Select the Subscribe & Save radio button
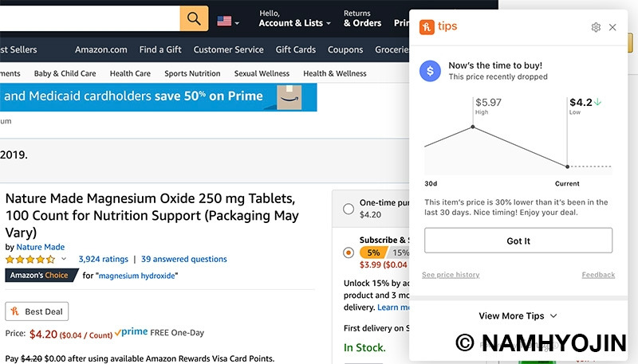 pos(349,252)
